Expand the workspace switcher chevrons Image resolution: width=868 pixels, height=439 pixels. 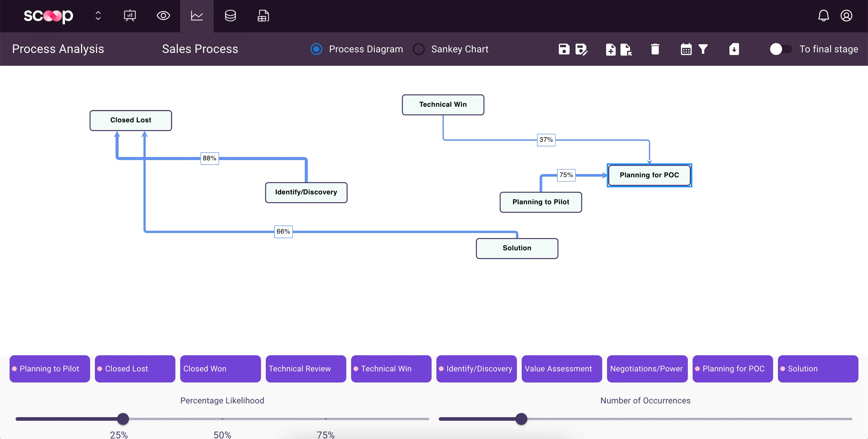pos(98,16)
